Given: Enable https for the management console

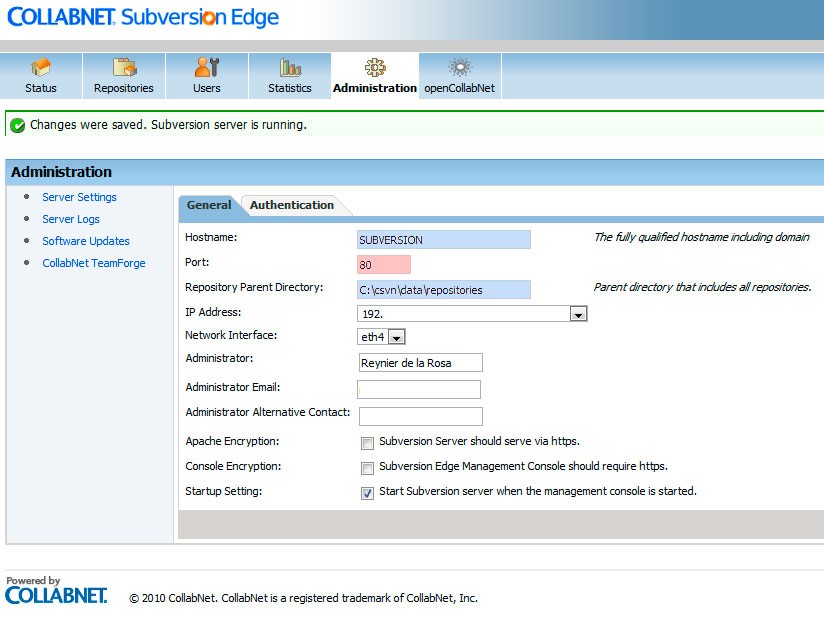Looking at the screenshot, I should coord(367,466).
